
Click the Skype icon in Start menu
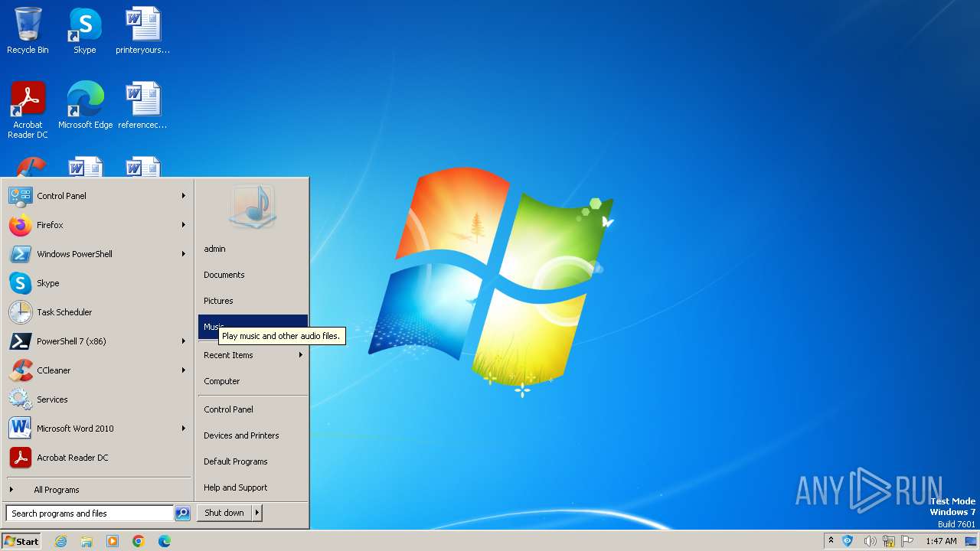[20, 283]
